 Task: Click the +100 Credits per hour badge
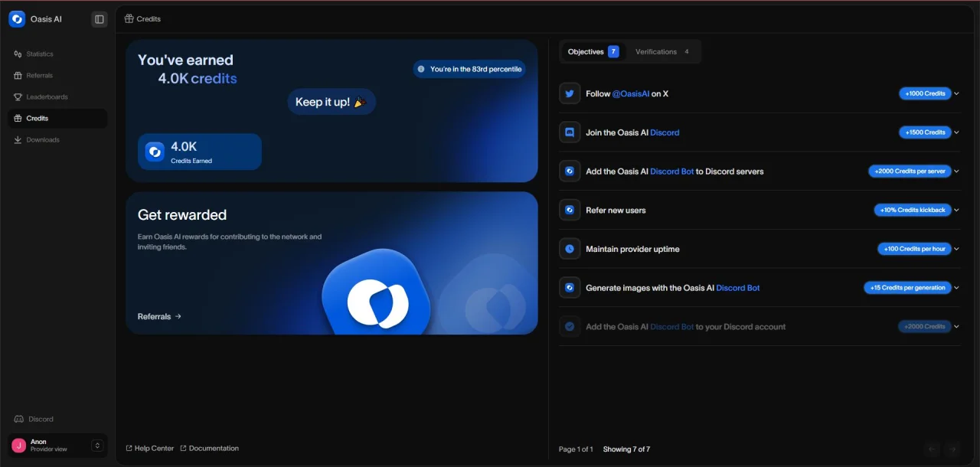pyautogui.click(x=914, y=249)
